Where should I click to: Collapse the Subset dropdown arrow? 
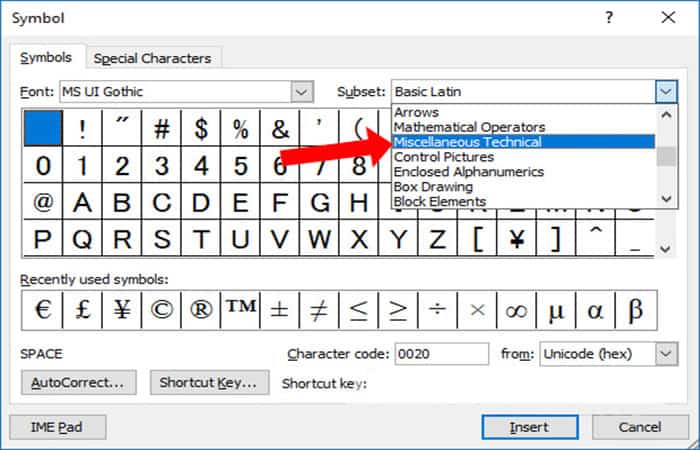pos(666,92)
